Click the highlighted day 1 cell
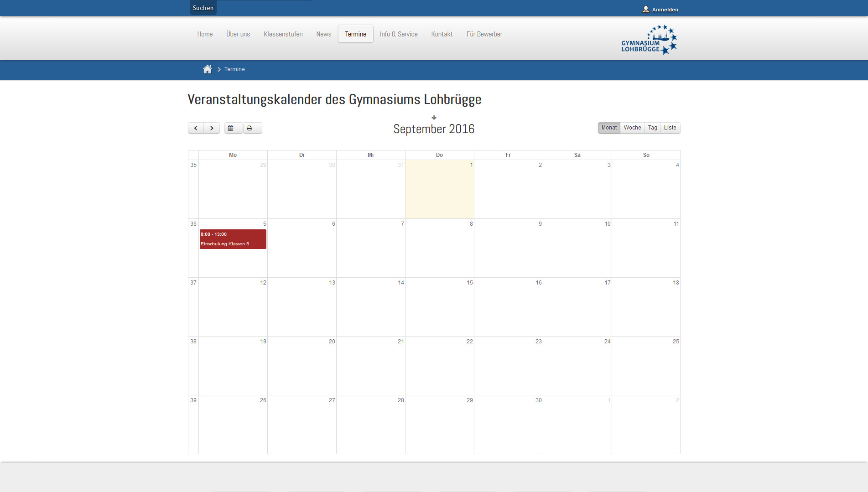Screen dimensions: 868x492 coord(440,189)
